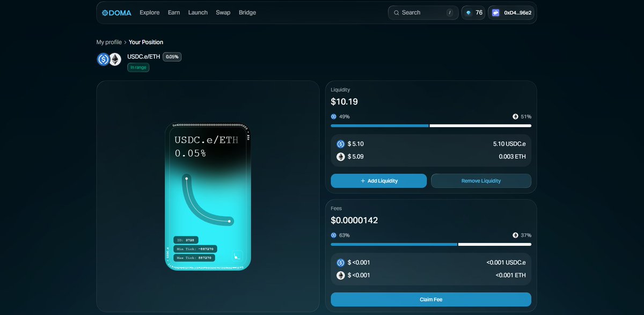Screen dimensions: 644x315
Task: Click the Add Liquidity button
Action: 379,181
